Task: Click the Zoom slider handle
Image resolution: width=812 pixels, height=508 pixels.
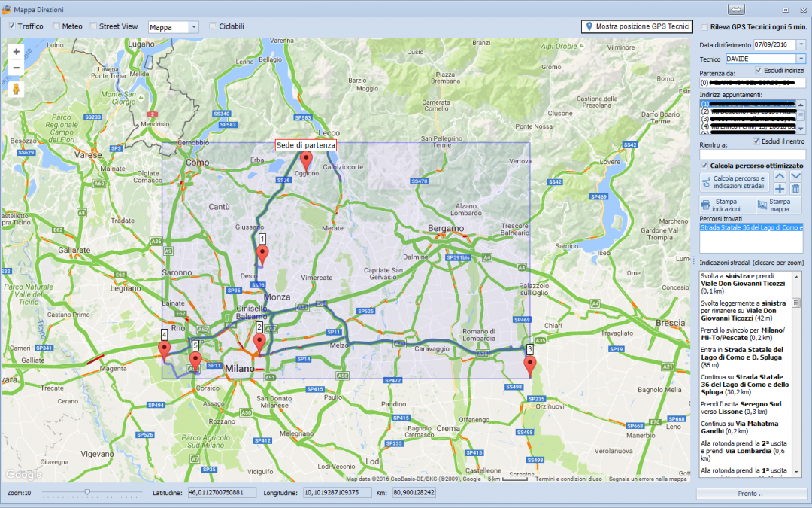Action: click(87, 492)
